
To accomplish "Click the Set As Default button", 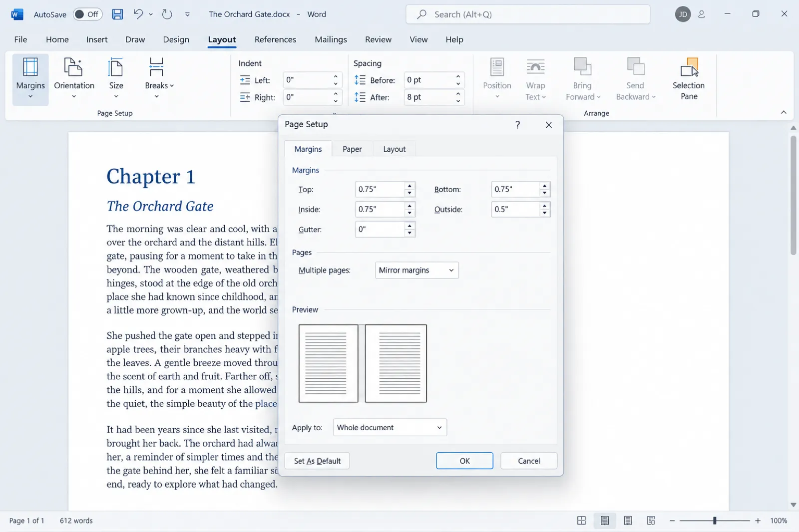I will 317,461.
